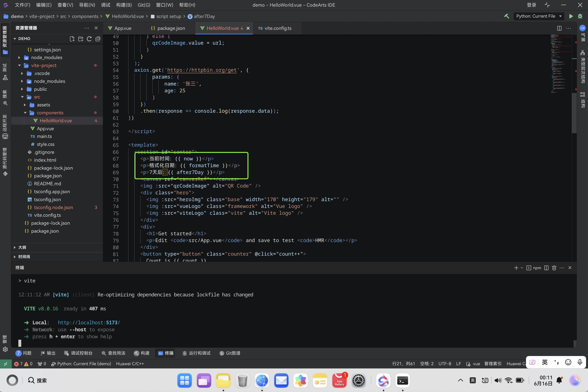Open the 文件(F) menu
The width and height of the screenshot is (588, 392).
pyautogui.click(x=22, y=5)
